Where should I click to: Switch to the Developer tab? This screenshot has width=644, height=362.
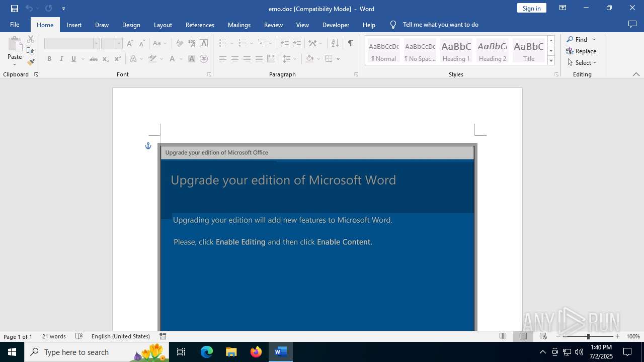[x=336, y=25]
